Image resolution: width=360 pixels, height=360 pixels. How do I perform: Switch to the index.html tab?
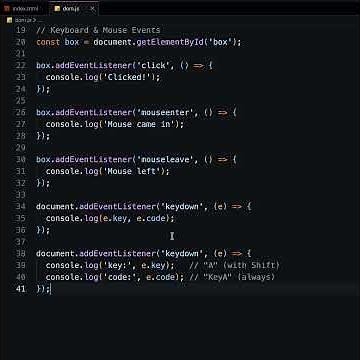pos(24,9)
